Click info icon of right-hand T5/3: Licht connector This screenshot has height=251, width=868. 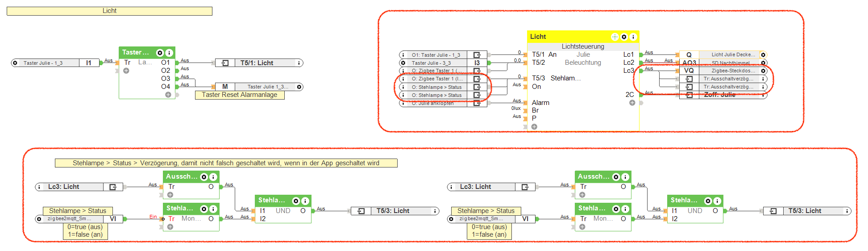[x=847, y=211]
